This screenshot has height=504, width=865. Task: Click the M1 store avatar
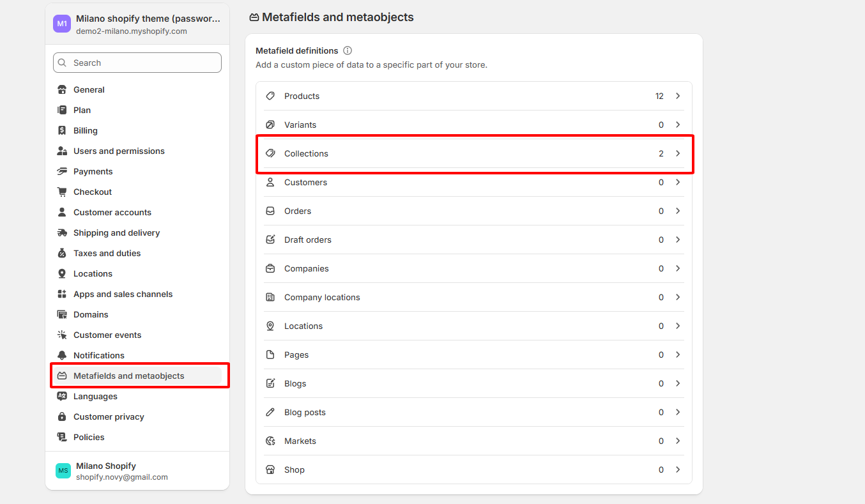[62, 24]
